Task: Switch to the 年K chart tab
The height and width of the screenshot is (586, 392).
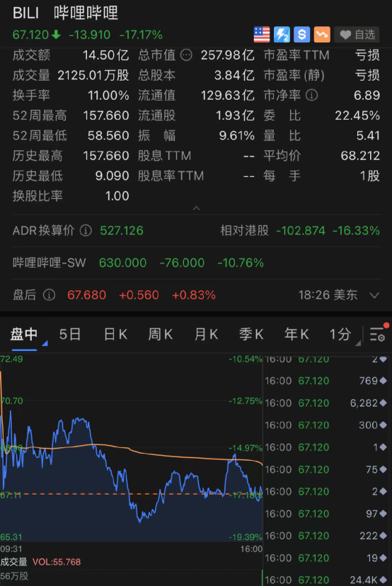Action: [296, 334]
